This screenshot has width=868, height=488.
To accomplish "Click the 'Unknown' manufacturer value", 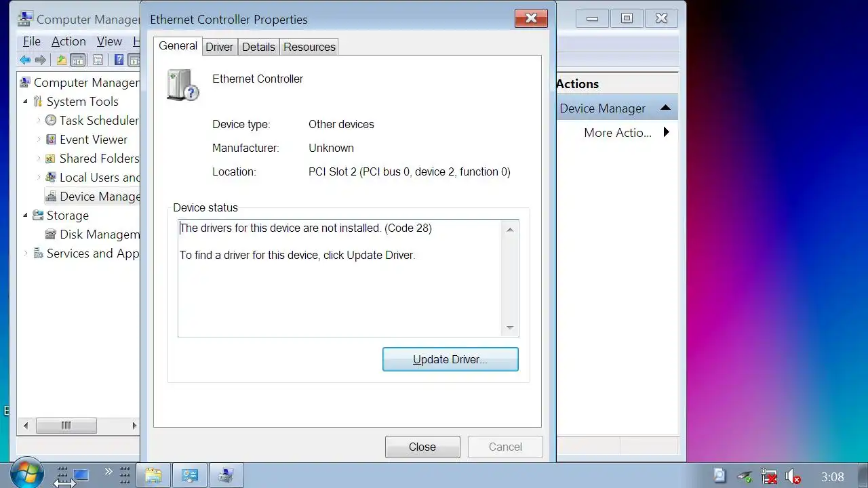I will tap(331, 148).
